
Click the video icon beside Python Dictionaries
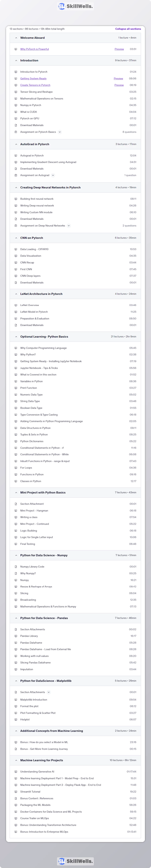pyautogui.click(x=16, y=441)
